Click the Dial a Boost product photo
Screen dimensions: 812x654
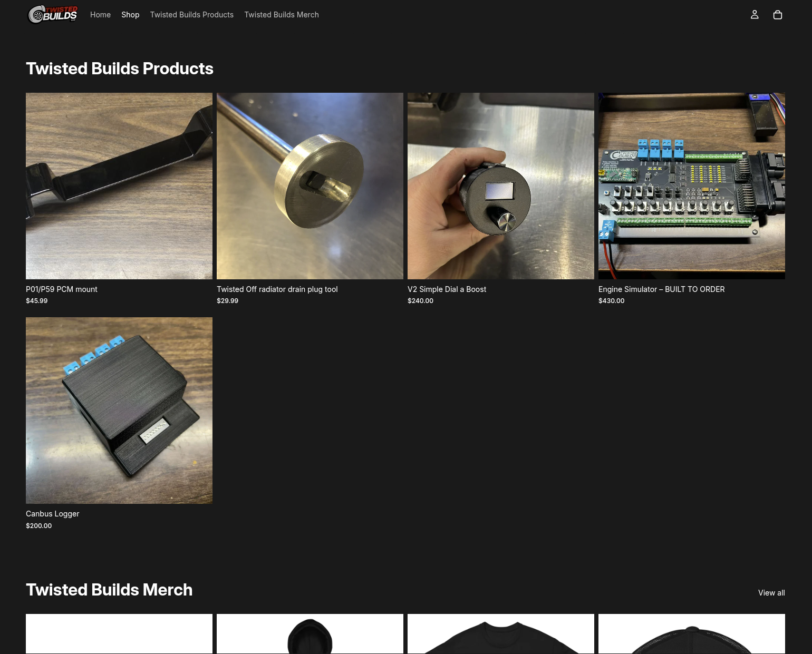click(501, 186)
